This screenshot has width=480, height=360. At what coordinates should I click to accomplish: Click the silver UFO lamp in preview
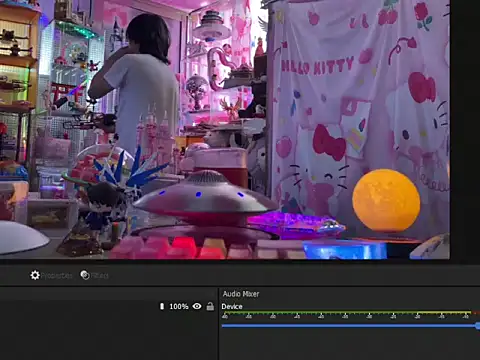point(206,197)
